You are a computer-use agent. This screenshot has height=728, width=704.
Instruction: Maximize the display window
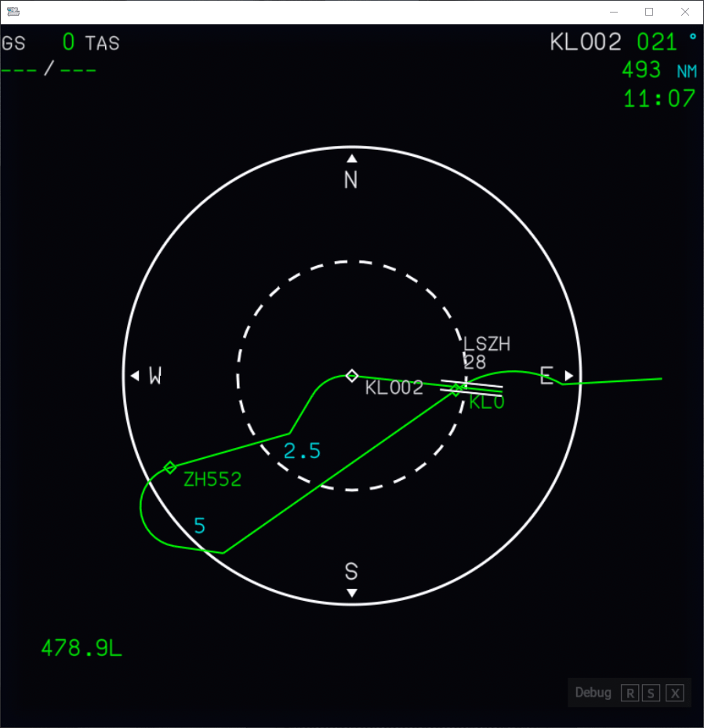pyautogui.click(x=649, y=12)
